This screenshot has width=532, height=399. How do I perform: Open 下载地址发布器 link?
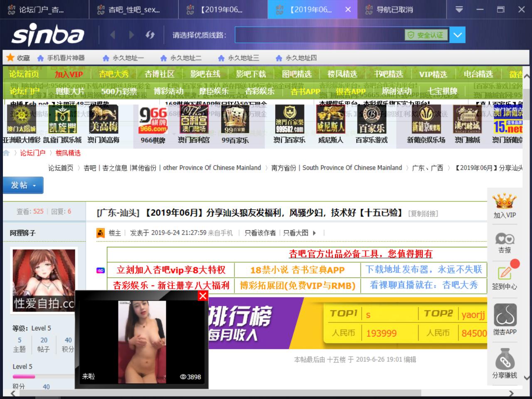pos(424,269)
